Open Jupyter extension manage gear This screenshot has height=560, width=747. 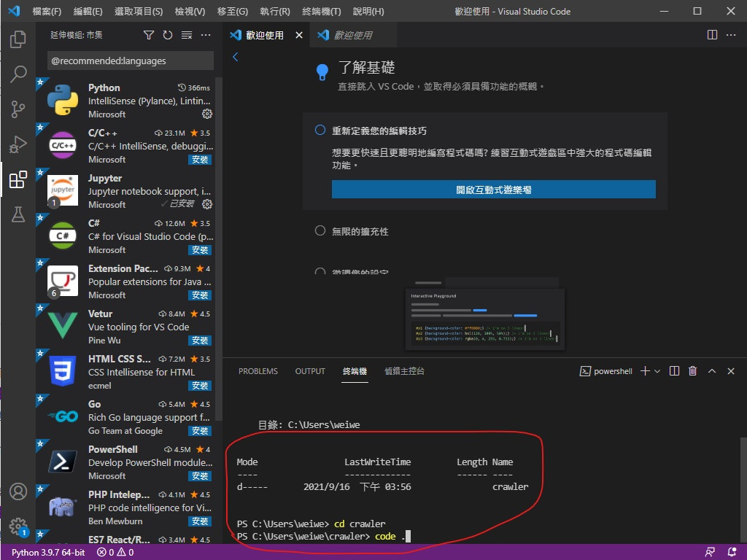(x=207, y=204)
